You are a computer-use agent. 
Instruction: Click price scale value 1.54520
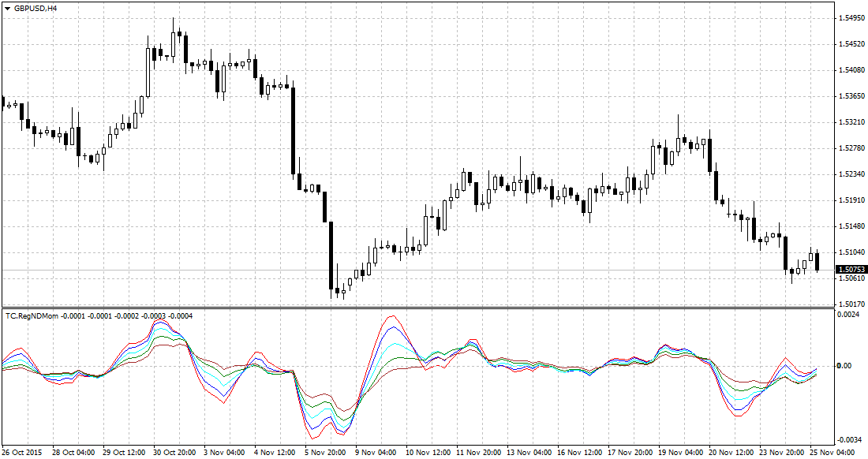click(851, 44)
